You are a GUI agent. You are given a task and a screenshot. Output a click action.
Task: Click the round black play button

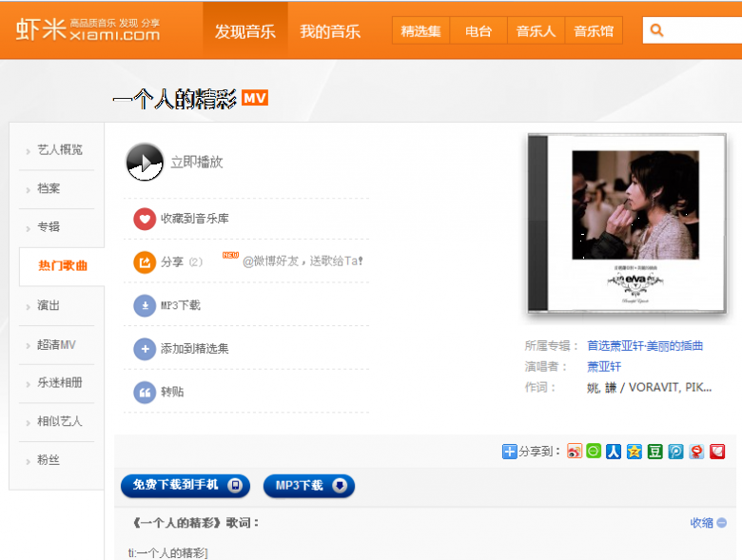tap(145, 162)
